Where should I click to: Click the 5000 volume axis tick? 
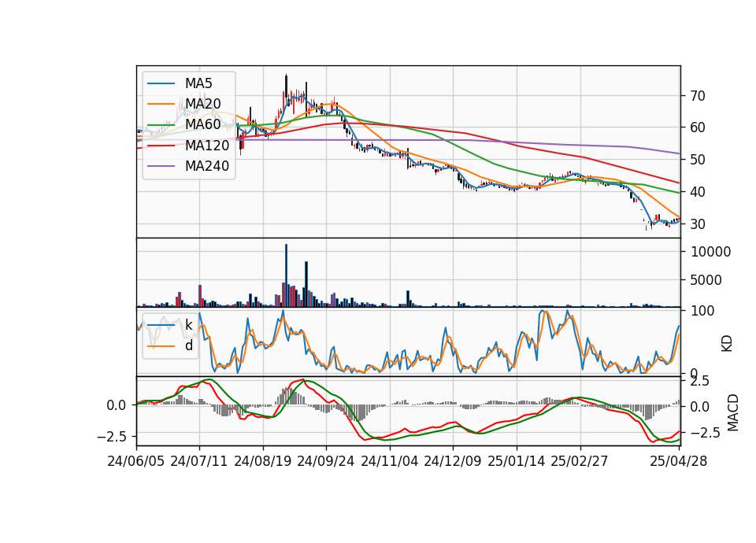706,280
